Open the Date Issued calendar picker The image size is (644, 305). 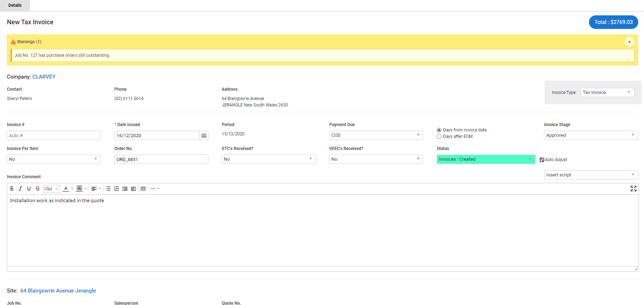click(204, 135)
